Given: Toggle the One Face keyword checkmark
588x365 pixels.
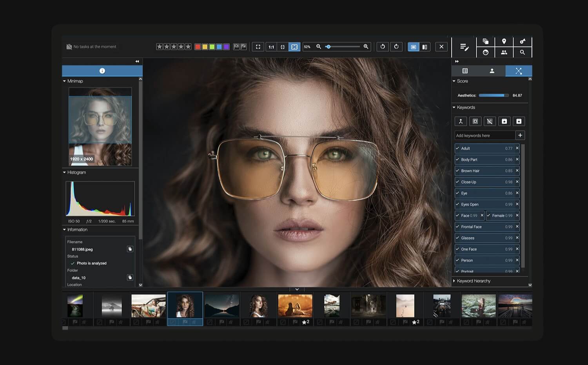Looking at the screenshot, I should (457, 249).
